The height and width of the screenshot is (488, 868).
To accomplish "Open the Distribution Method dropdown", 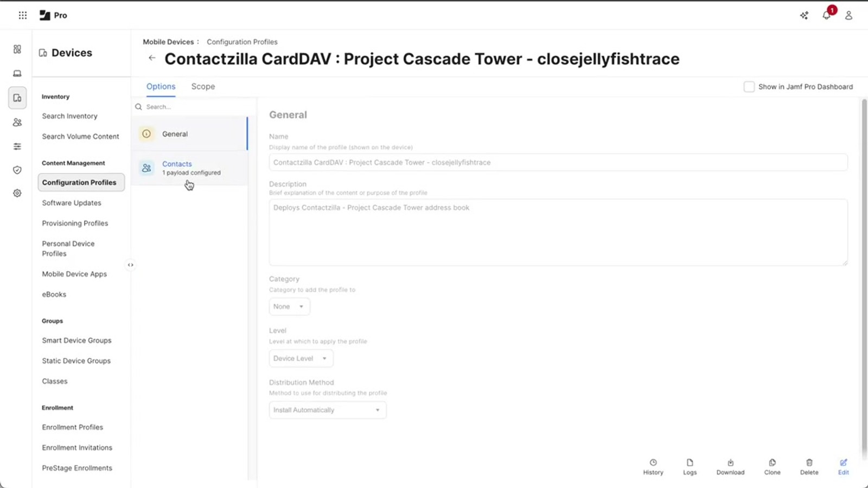I will (x=328, y=410).
